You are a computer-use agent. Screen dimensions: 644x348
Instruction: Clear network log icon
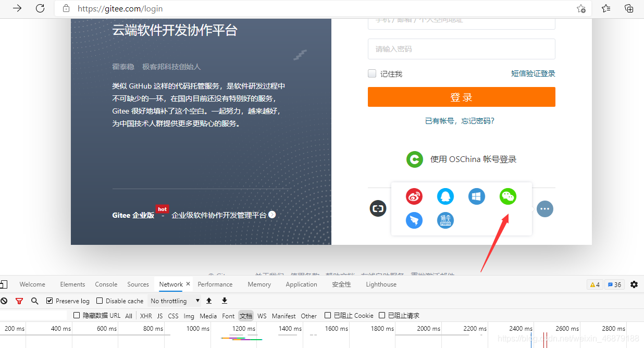coord(4,301)
